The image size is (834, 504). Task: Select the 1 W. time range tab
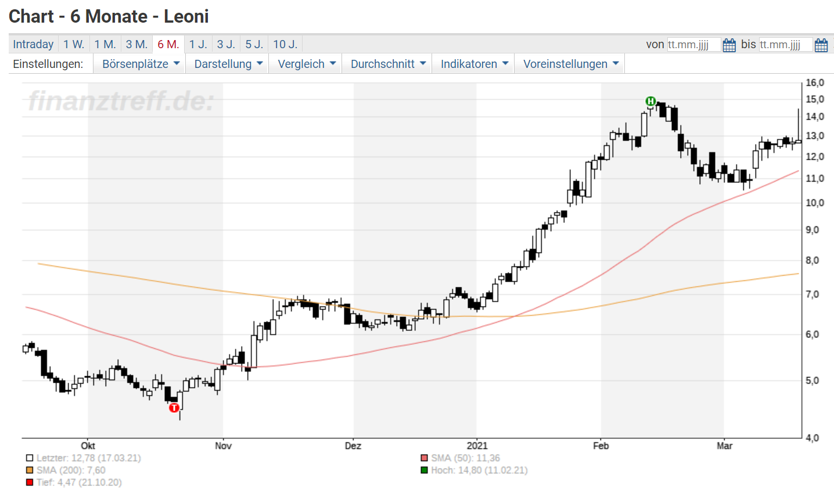click(74, 44)
